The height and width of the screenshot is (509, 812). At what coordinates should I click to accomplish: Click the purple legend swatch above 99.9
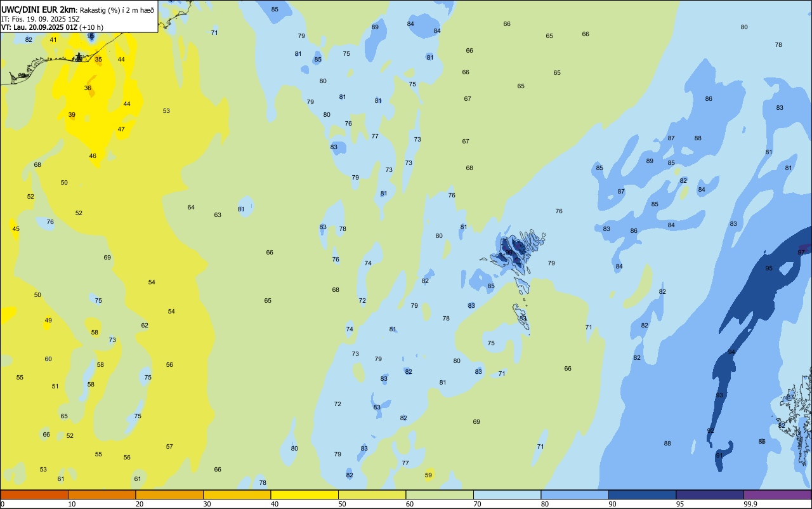point(777,494)
